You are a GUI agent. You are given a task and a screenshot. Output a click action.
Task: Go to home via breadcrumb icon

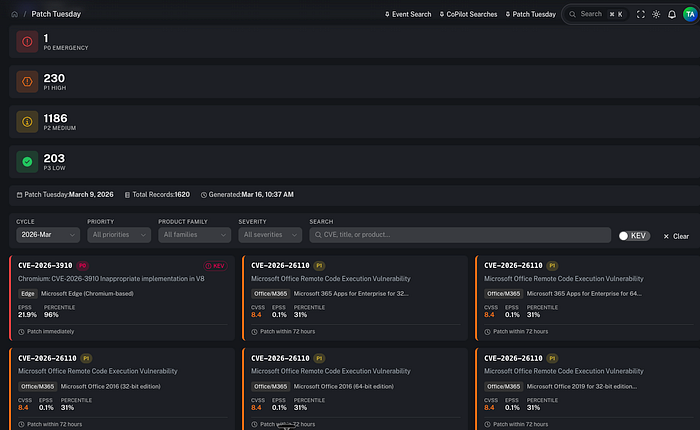click(14, 14)
